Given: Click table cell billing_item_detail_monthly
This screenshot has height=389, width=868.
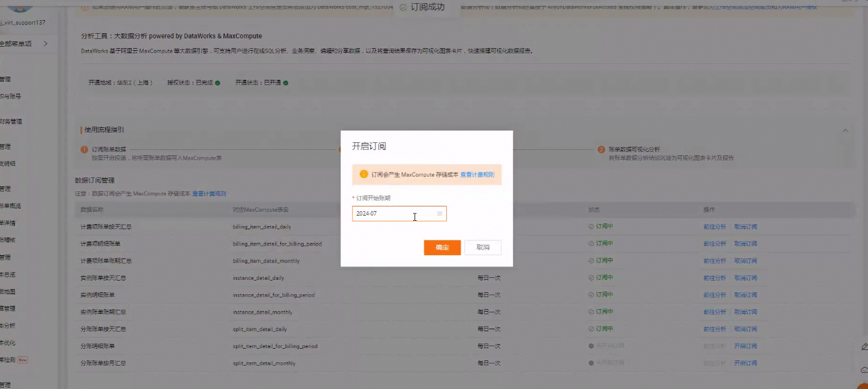Looking at the screenshot, I should pyautogui.click(x=266, y=260).
